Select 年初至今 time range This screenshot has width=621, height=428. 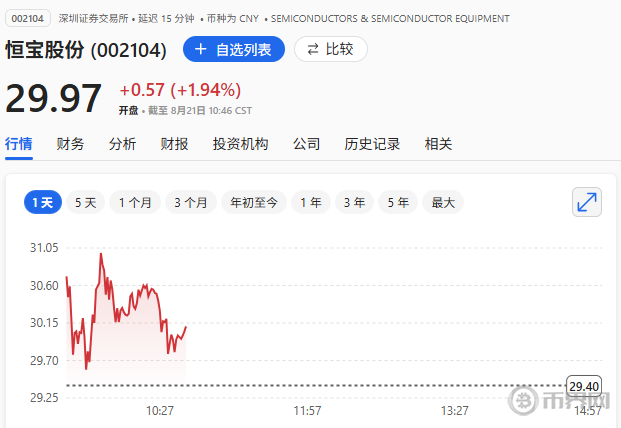point(254,202)
